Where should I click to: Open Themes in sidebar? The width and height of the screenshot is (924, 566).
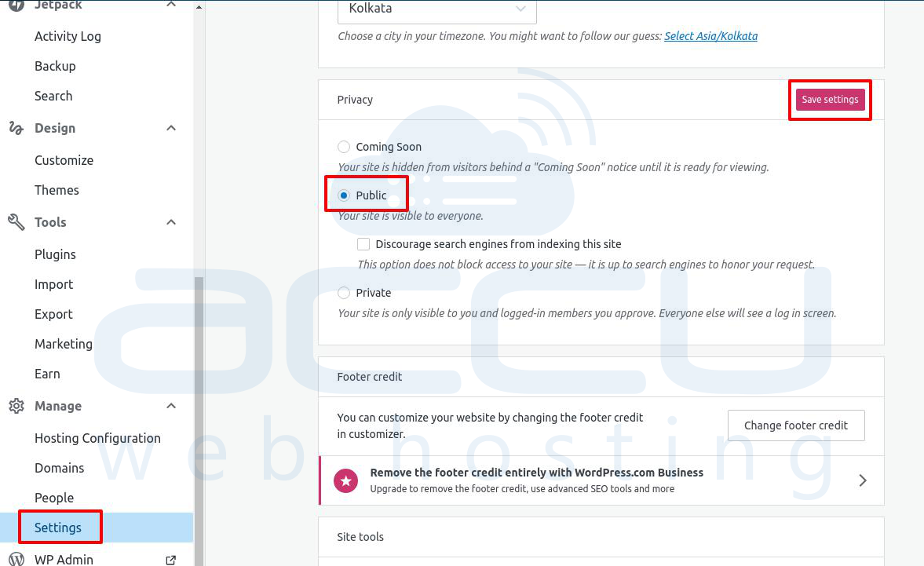pos(57,190)
